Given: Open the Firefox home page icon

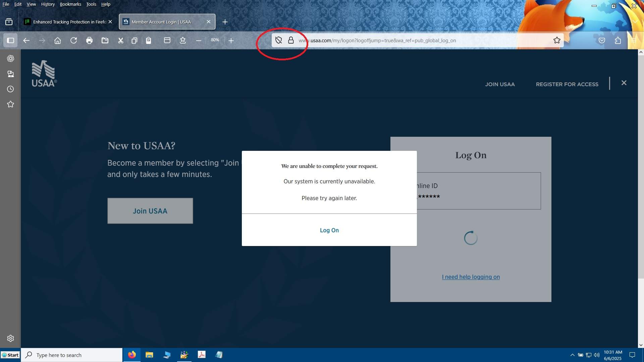Looking at the screenshot, I should click(58, 41).
